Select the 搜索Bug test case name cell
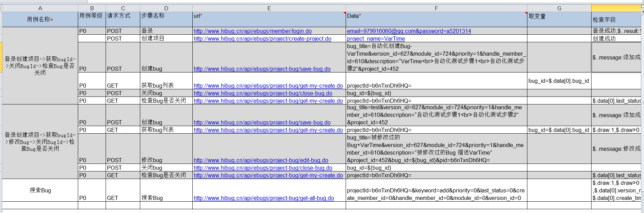Image resolution: width=644 pixels, height=213 pixels. tap(40, 190)
